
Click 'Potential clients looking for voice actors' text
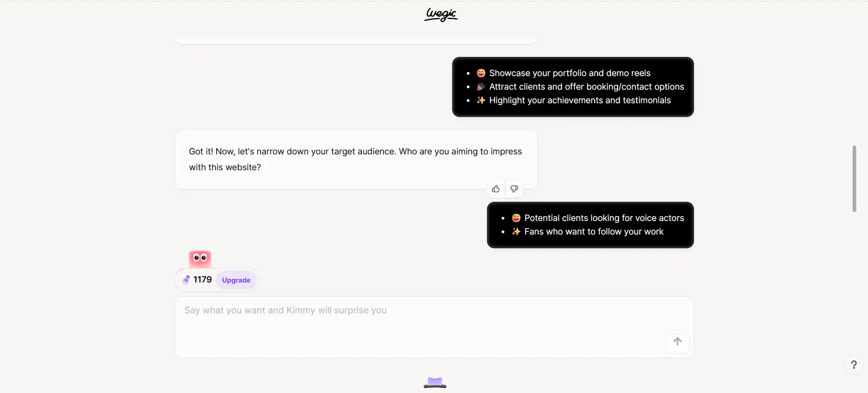(604, 218)
